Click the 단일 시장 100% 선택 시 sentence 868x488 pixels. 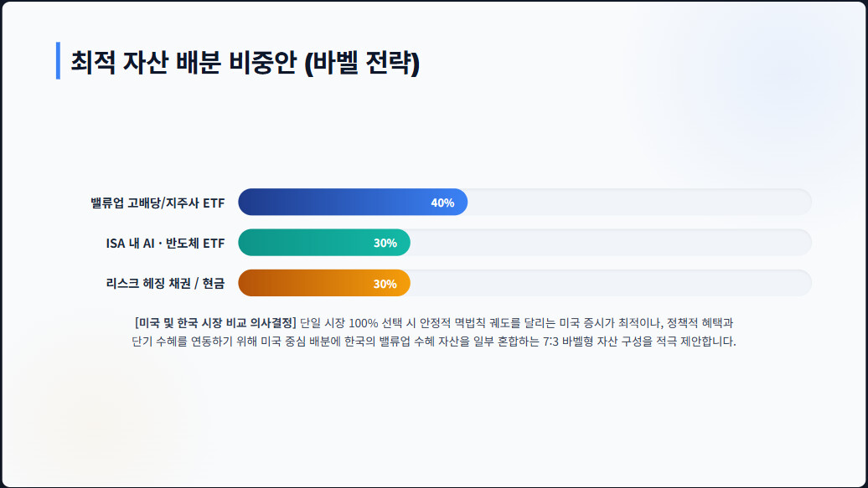[x=358, y=322]
